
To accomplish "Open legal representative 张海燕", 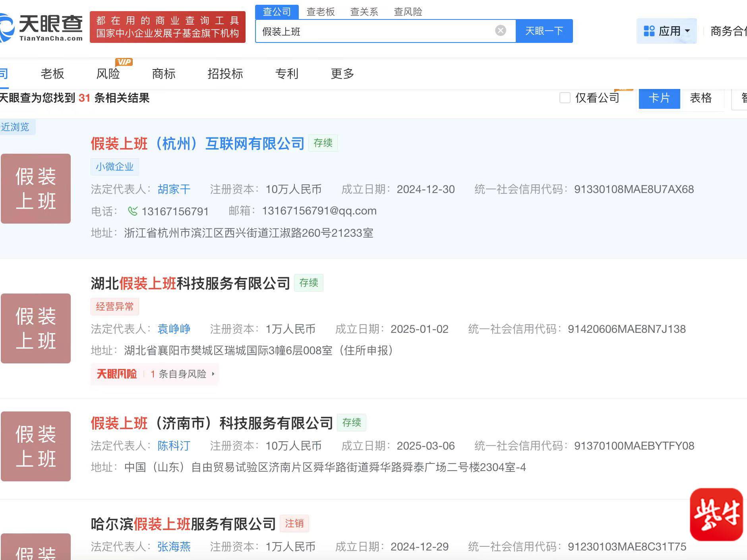I will 174,546.
